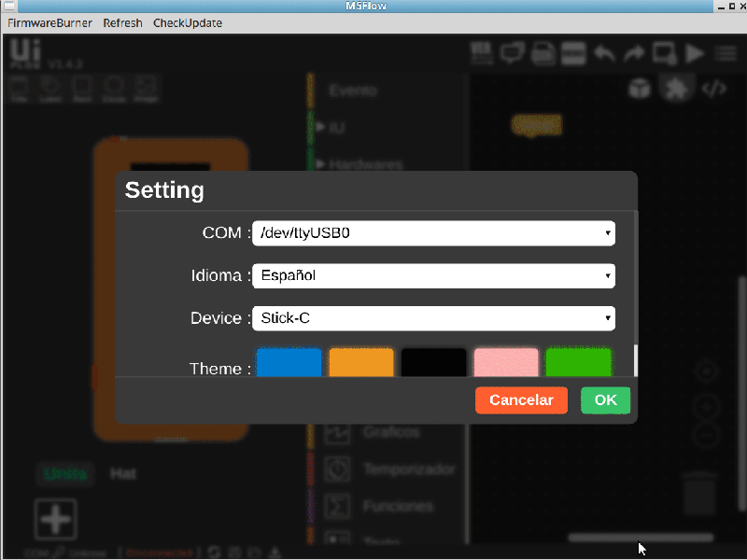Click the VER version icon in toolbar
This screenshot has height=560, width=747.
481,53
